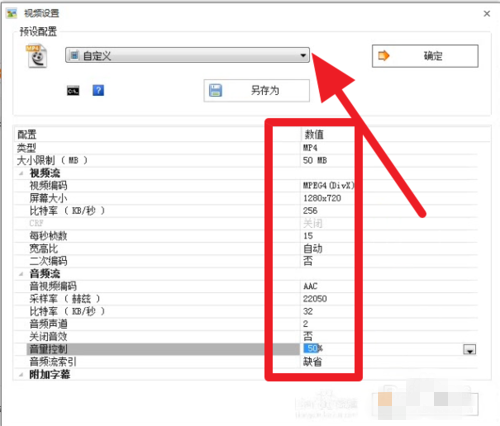Open the 自定义 preset dropdown
The image size is (500, 426).
click(187, 55)
